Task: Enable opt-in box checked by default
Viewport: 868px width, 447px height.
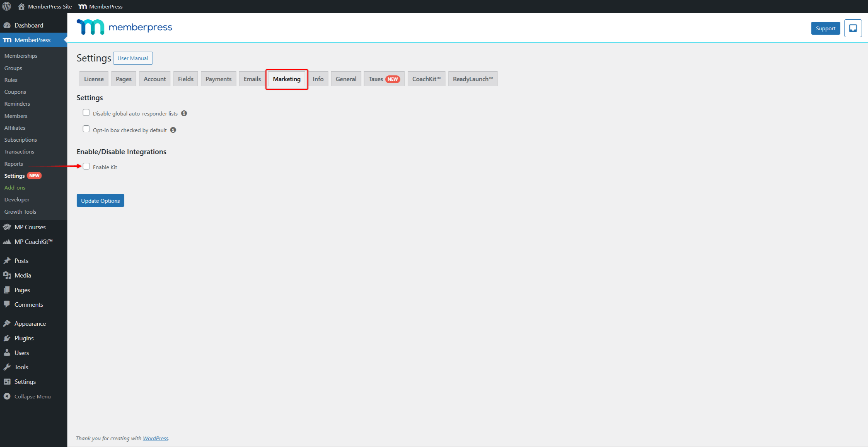Action: [x=86, y=129]
